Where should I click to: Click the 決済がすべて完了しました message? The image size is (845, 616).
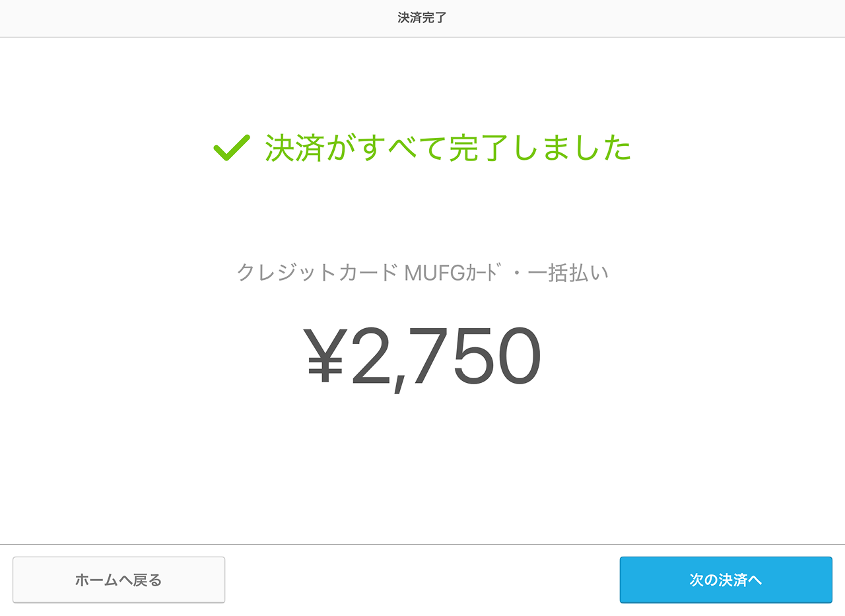tap(448, 149)
